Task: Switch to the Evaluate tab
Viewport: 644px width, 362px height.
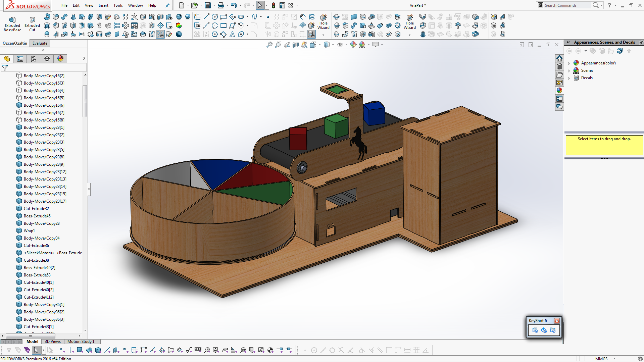Action: 40,43
